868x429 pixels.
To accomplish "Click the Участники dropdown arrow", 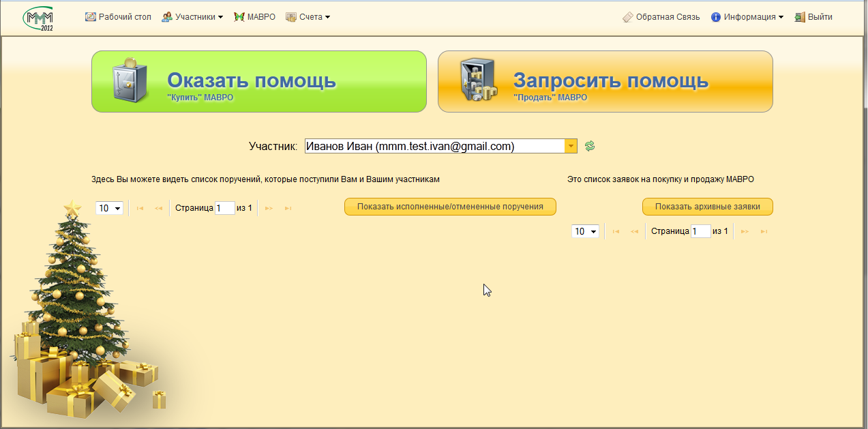I will click(220, 17).
